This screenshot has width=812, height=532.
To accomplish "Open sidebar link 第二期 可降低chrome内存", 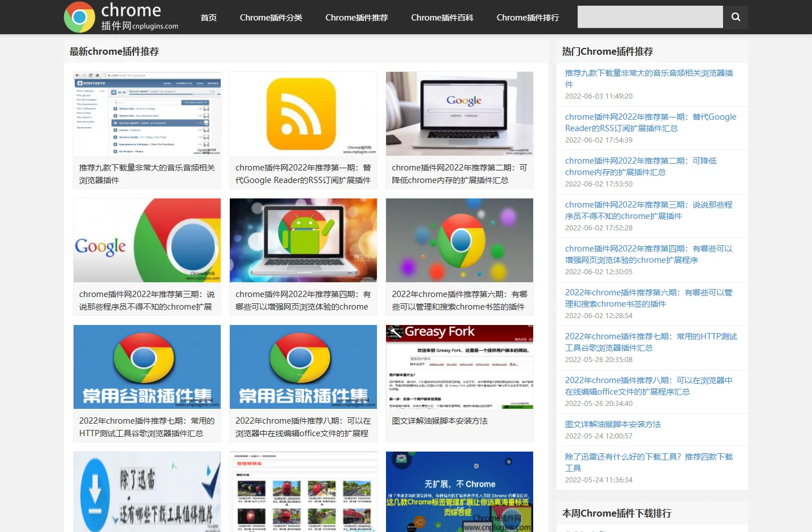I will [x=641, y=166].
